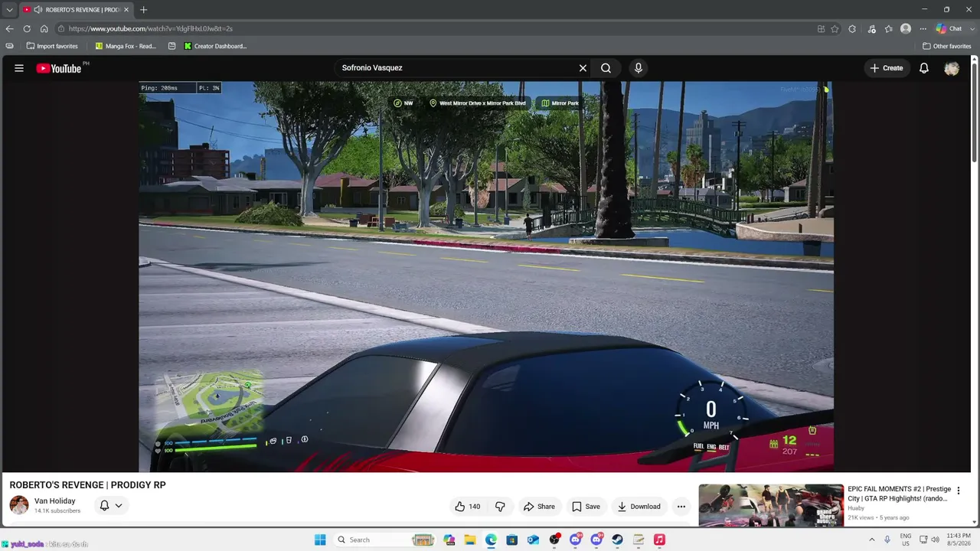980x551 pixels.
Task: Open the favorites list star-lines icon
Action: 888,29
